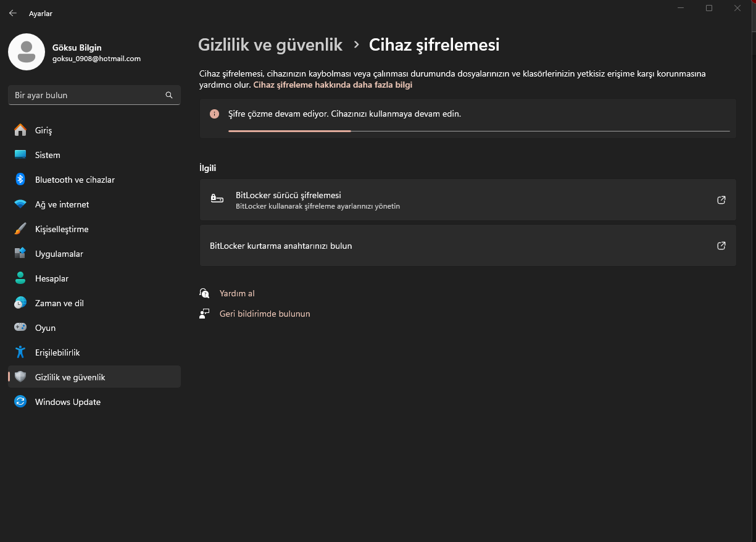The width and height of the screenshot is (756, 542).
Task: Click Gizlilik ve güvenlik breadcrumb
Action: 270,44
